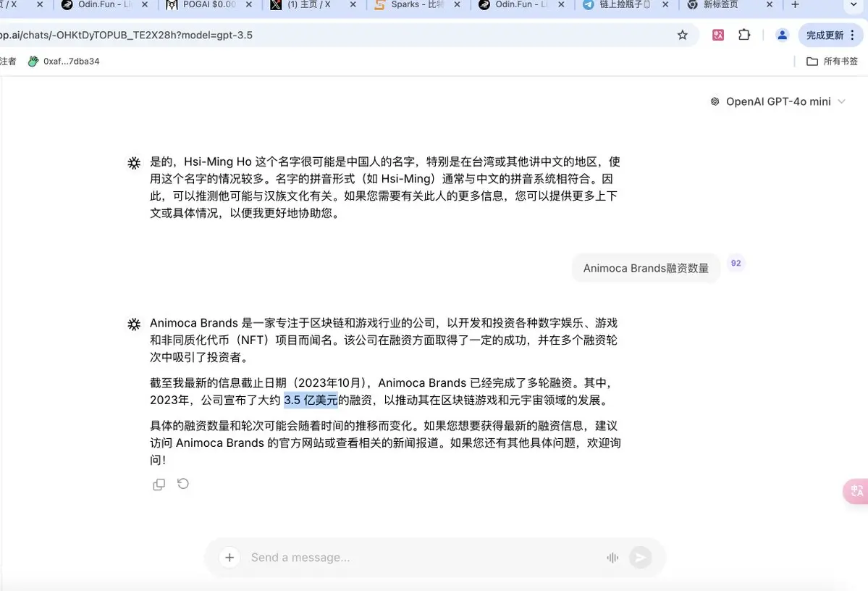Open the Chrome profile avatar

pos(782,35)
